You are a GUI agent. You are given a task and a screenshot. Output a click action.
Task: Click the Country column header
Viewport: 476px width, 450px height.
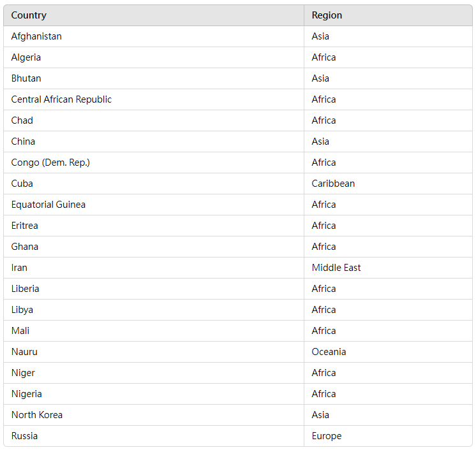[x=29, y=15]
